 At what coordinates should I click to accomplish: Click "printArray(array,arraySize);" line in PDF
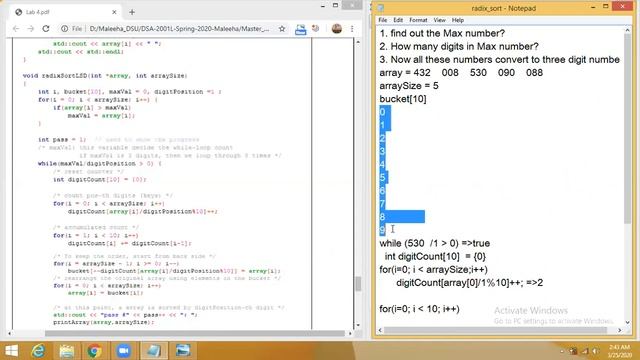click(x=104, y=322)
